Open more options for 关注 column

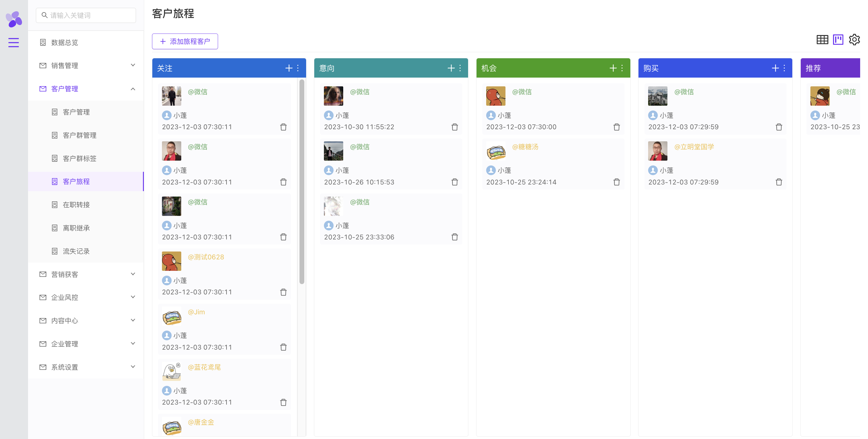298,68
